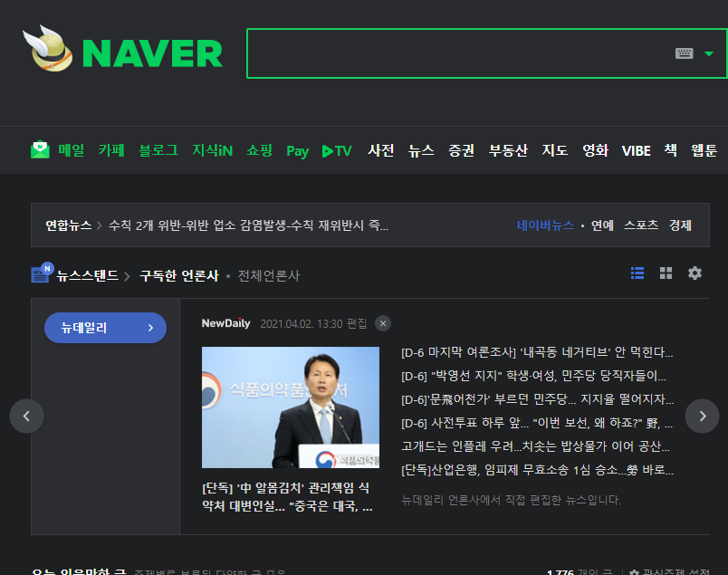Show next press with right arrow
Screen dimensions: 728x575
[703, 417]
